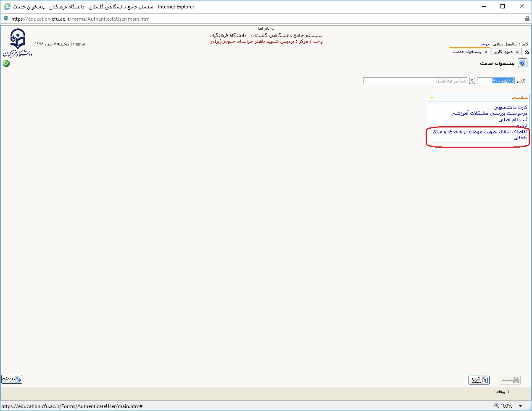Click the blue help icon beside پیشخوان خدمت
This screenshot has height=411, width=532.
[522, 63]
